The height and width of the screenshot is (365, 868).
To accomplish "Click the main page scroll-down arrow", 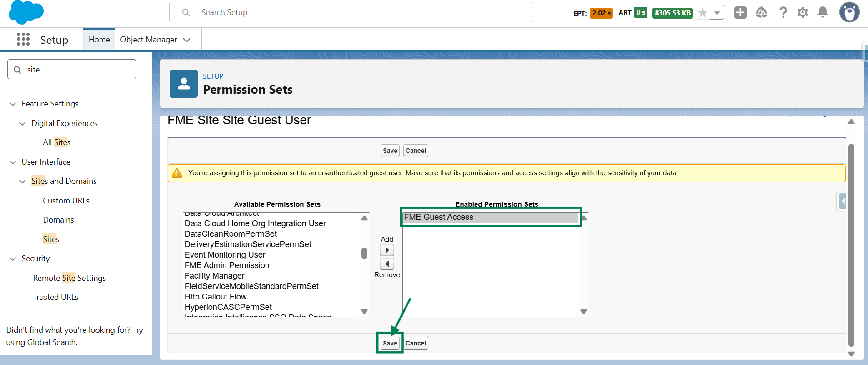I will pos(852,354).
